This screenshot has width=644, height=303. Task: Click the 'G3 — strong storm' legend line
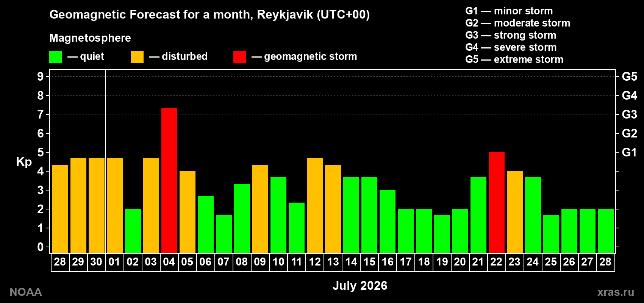click(511, 35)
